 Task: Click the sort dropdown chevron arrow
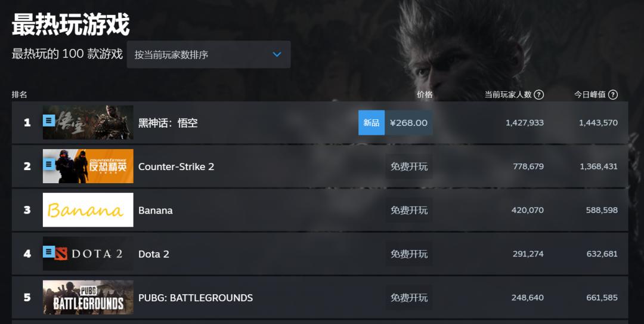277,54
